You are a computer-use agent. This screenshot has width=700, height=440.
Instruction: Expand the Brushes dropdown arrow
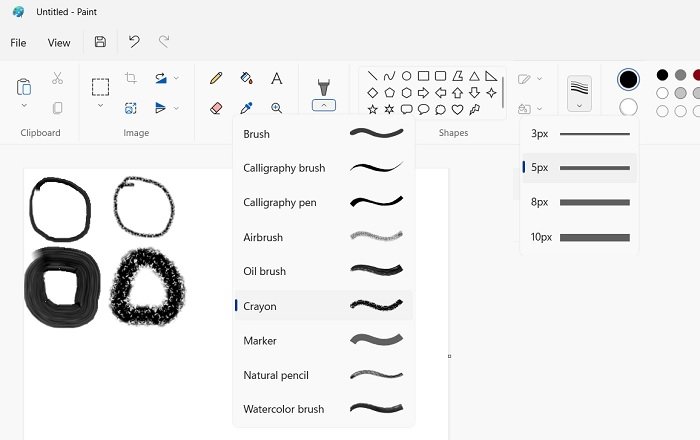coord(324,105)
